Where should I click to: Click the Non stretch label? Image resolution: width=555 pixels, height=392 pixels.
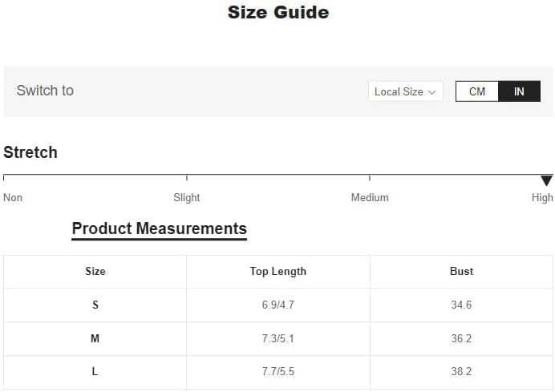pos(13,197)
